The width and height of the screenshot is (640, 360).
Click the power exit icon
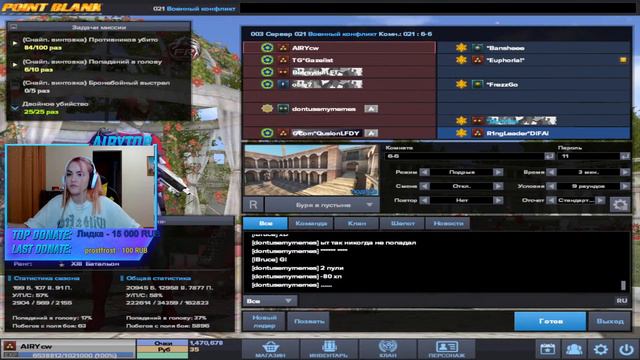click(x=626, y=349)
